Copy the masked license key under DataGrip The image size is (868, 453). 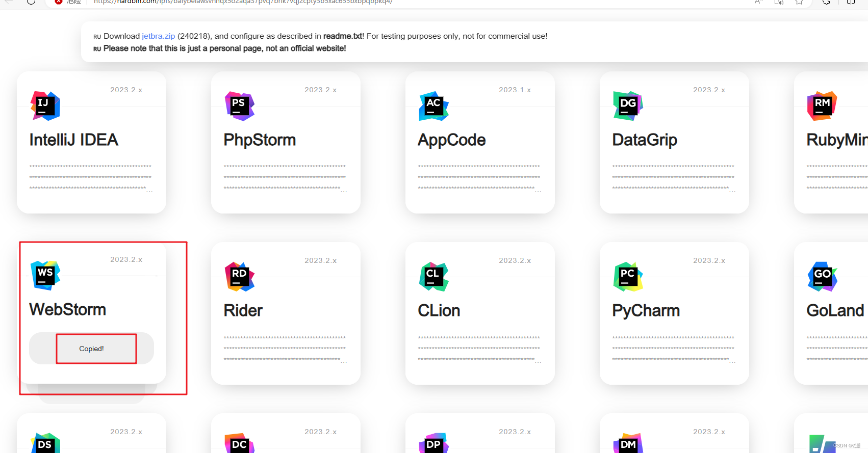click(x=674, y=178)
